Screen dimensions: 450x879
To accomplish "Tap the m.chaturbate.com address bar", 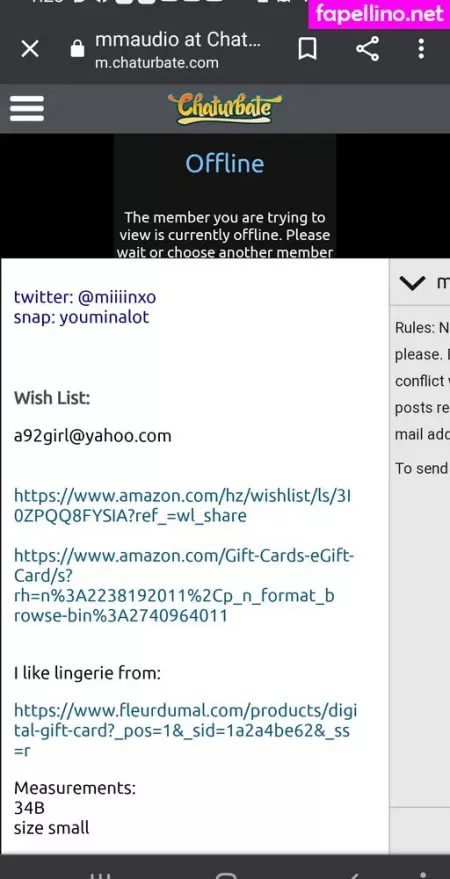I will click(156, 63).
